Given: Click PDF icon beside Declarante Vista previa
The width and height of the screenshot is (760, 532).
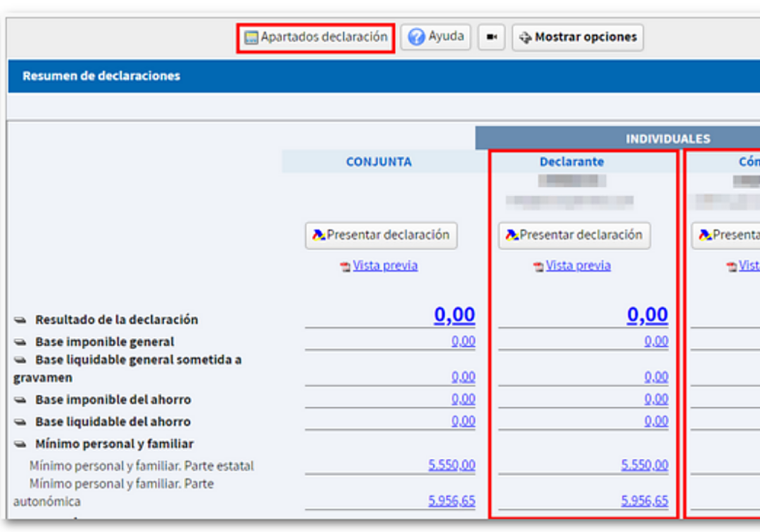Looking at the screenshot, I should tap(538, 267).
